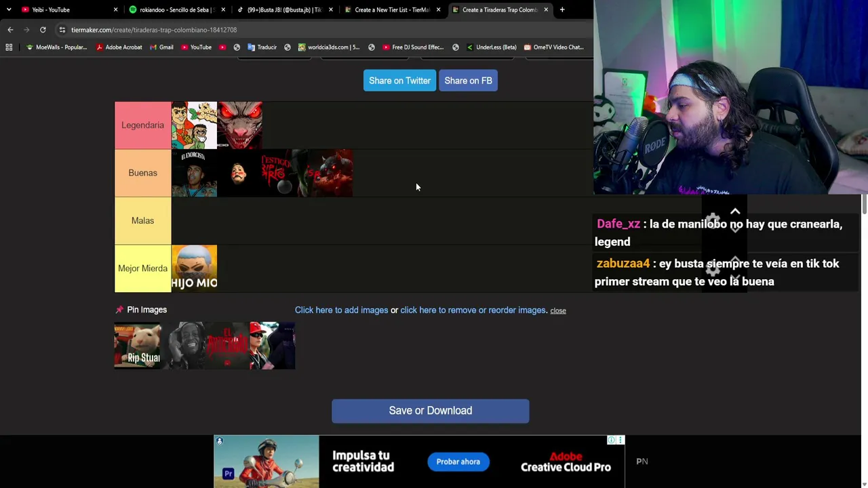Select the red-eyed wolf image in Legendaria

[x=239, y=125]
